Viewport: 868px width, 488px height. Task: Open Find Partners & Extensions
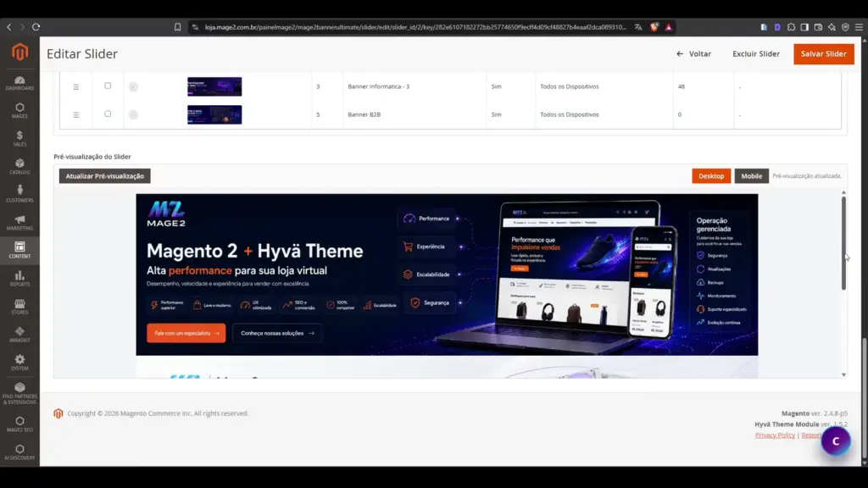[x=19, y=393]
